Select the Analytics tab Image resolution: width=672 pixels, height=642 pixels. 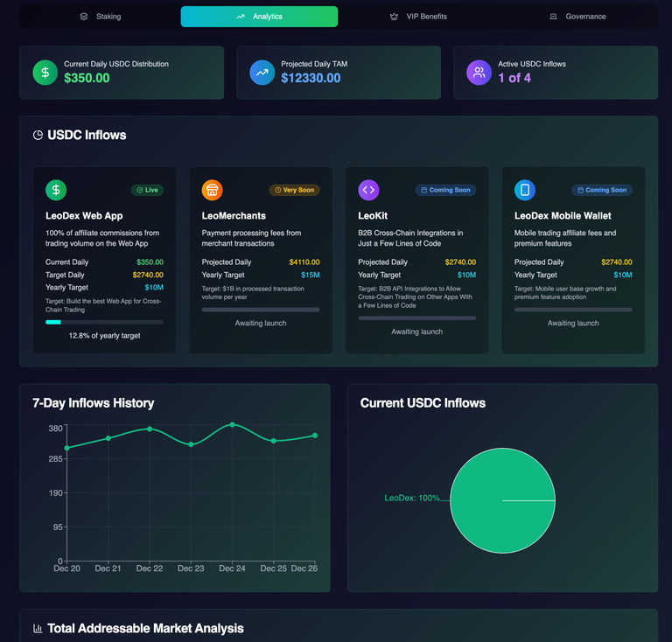click(x=259, y=17)
